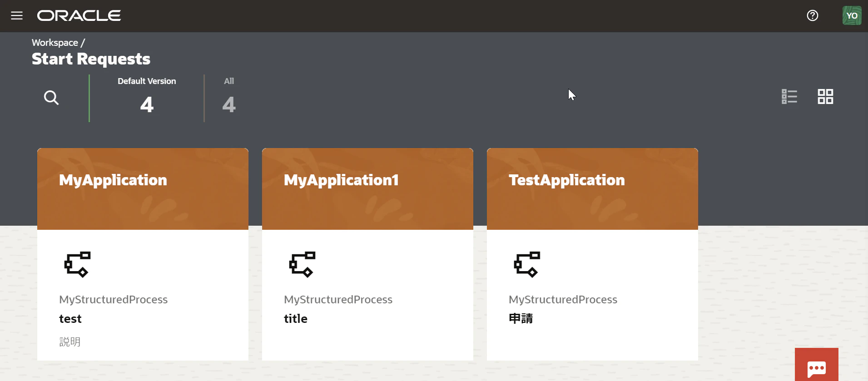The height and width of the screenshot is (381, 868).
Task: Start the request named 'title'
Action: click(296, 319)
